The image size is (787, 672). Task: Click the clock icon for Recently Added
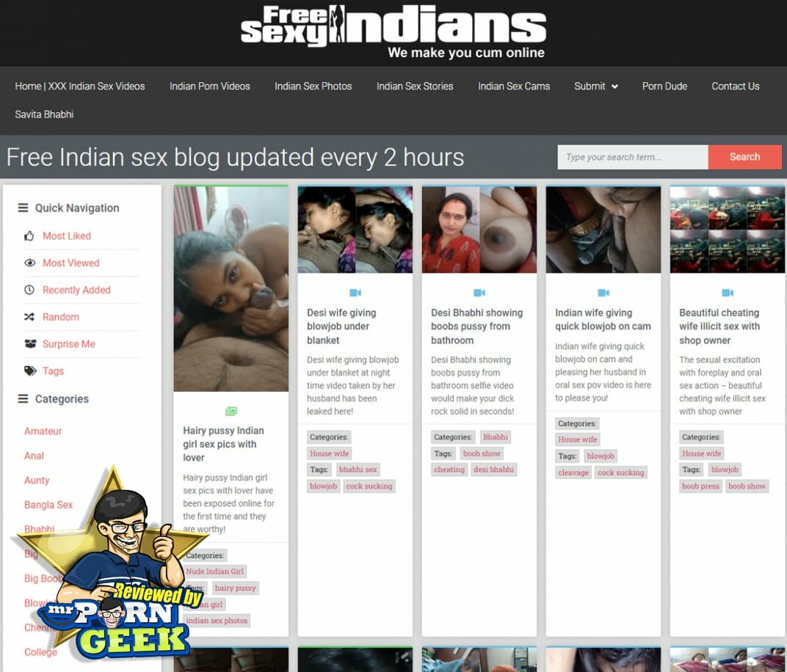coord(29,291)
